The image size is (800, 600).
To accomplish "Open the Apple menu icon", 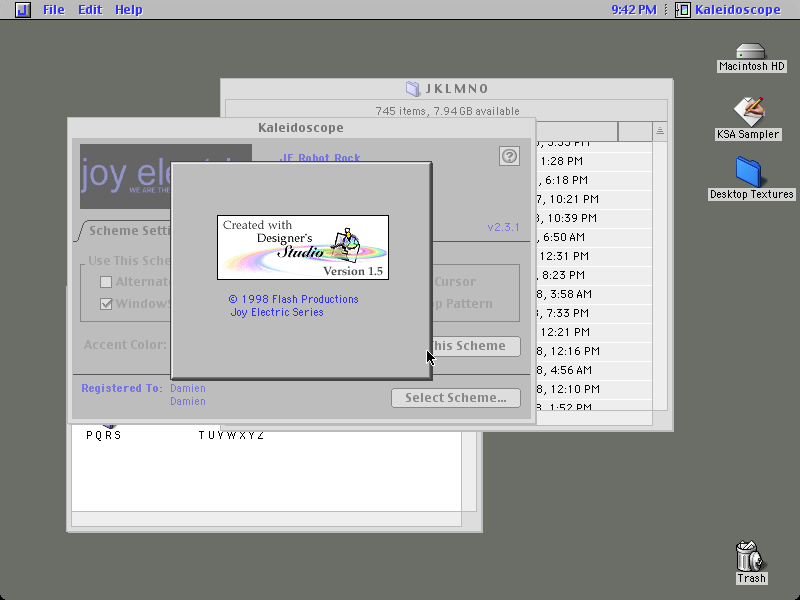I will click(x=22, y=9).
